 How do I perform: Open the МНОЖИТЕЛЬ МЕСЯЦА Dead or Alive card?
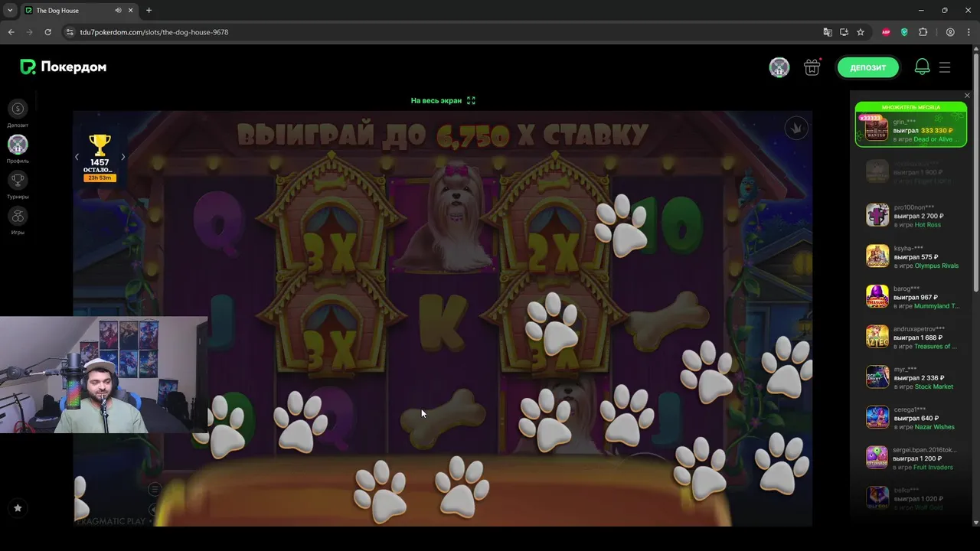pos(911,125)
